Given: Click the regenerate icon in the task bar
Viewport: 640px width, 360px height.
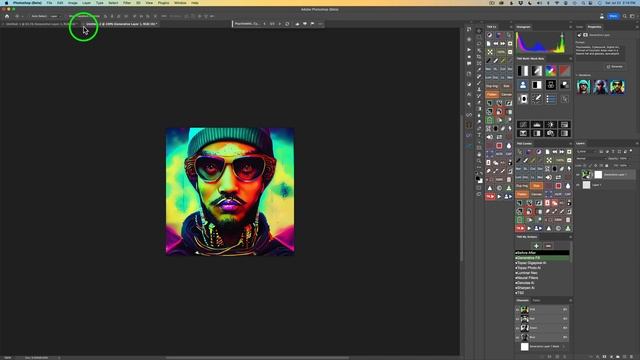Looking at the screenshot, I should pyautogui.click(x=287, y=24).
